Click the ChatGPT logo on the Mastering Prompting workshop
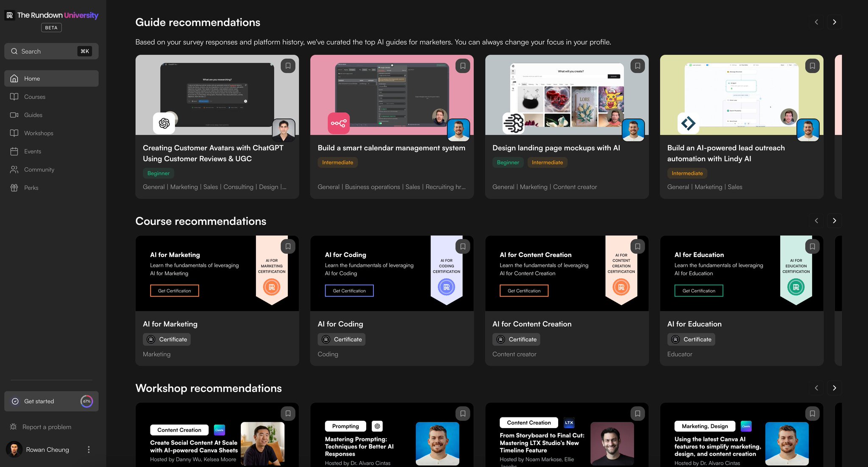The image size is (868, 467). click(x=377, y=426)
